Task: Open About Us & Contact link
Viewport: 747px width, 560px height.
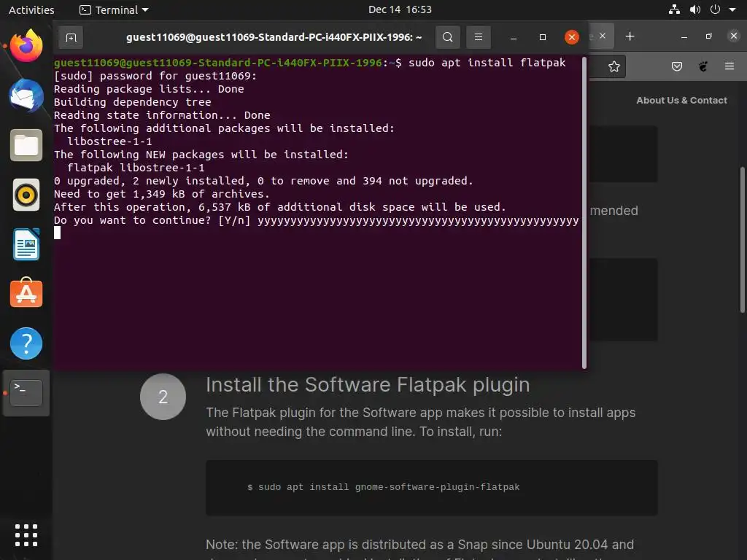Action: 681,100
